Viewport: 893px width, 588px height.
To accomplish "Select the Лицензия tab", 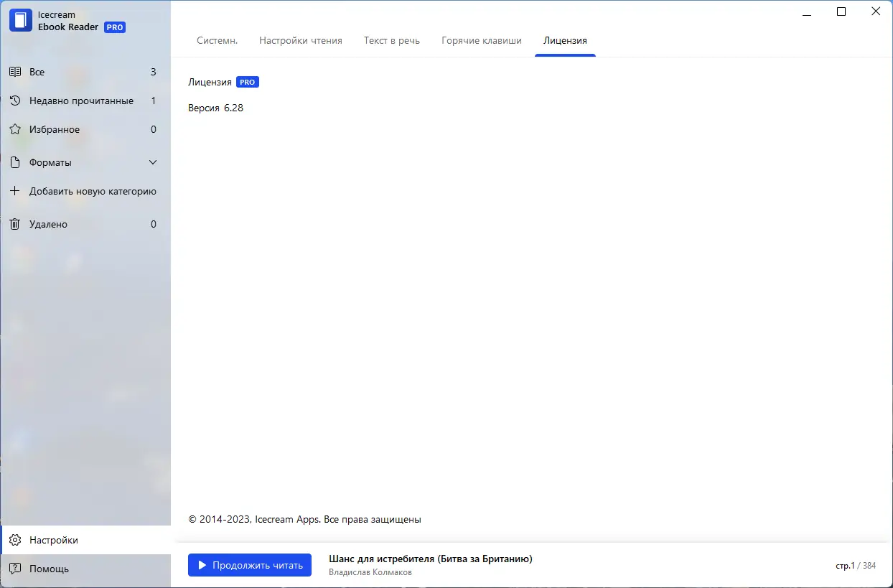I will [565, 40].
